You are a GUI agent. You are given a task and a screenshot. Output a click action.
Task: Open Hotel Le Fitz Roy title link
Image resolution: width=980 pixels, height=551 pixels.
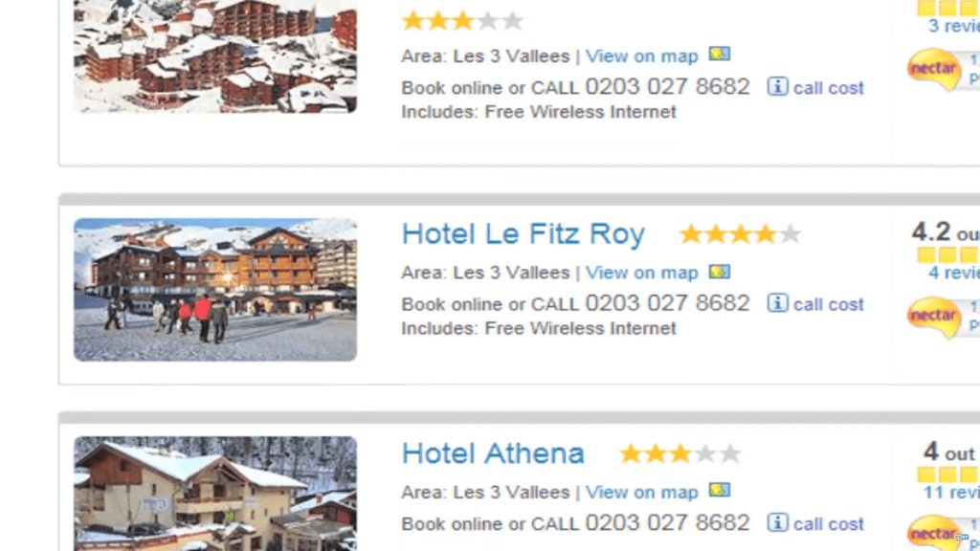(x=523, y=234)
